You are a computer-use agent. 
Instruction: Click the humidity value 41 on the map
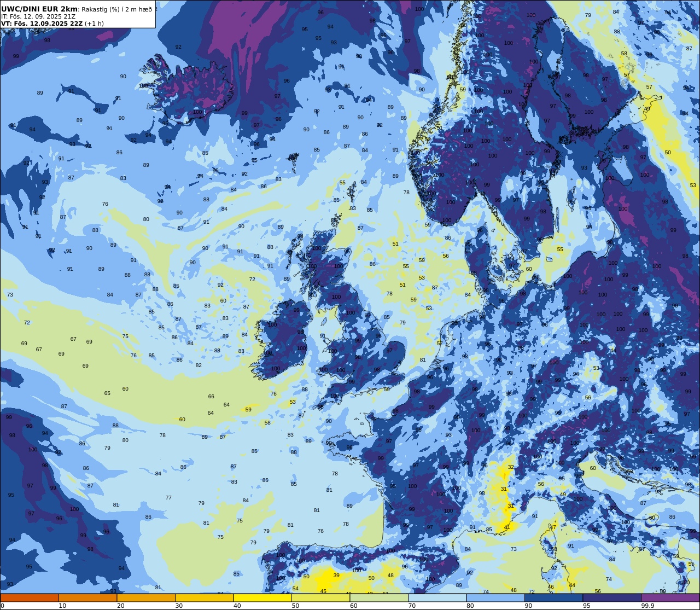507,527
